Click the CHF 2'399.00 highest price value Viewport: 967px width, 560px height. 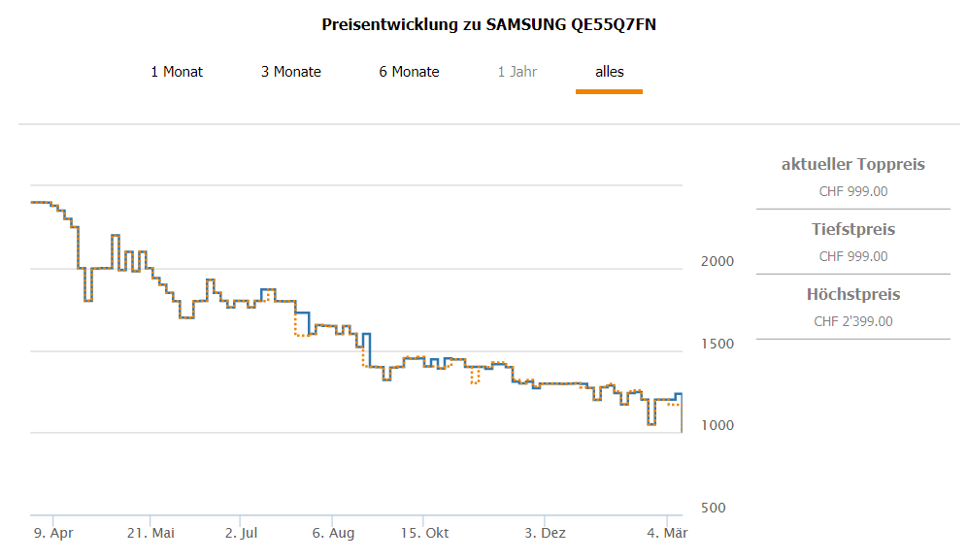pos(852,321)
